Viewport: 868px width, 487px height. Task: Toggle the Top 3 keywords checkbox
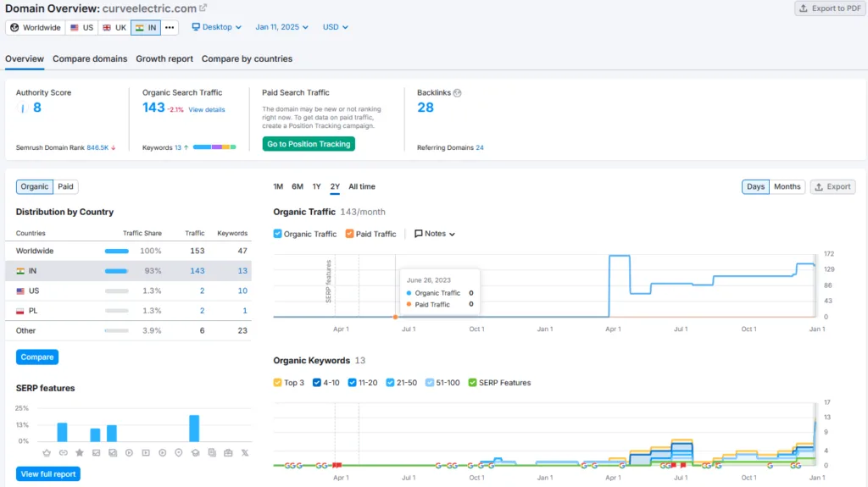(277, 383)
